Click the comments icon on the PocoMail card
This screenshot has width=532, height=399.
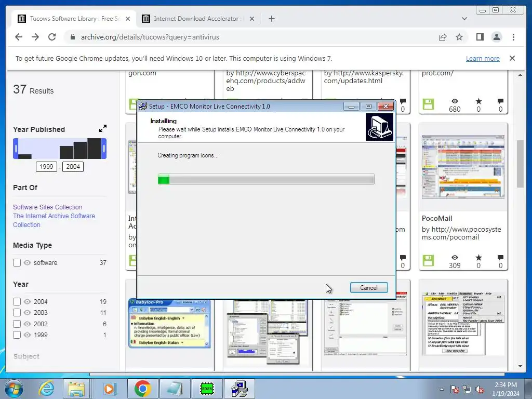coord(500,258)
